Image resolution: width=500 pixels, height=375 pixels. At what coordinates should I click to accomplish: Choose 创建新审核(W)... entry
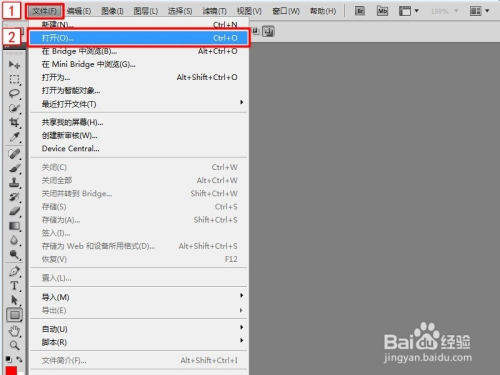pyautogui.click(x=139, y=135)
